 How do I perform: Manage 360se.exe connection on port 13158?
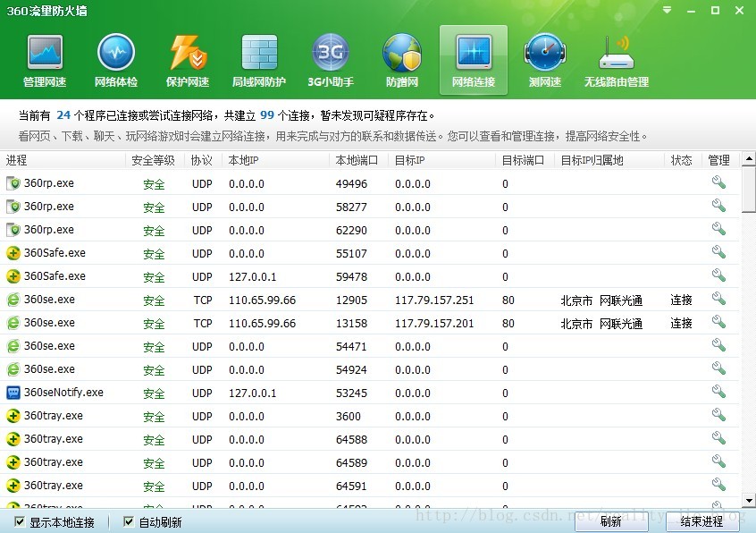click(718, 322)
